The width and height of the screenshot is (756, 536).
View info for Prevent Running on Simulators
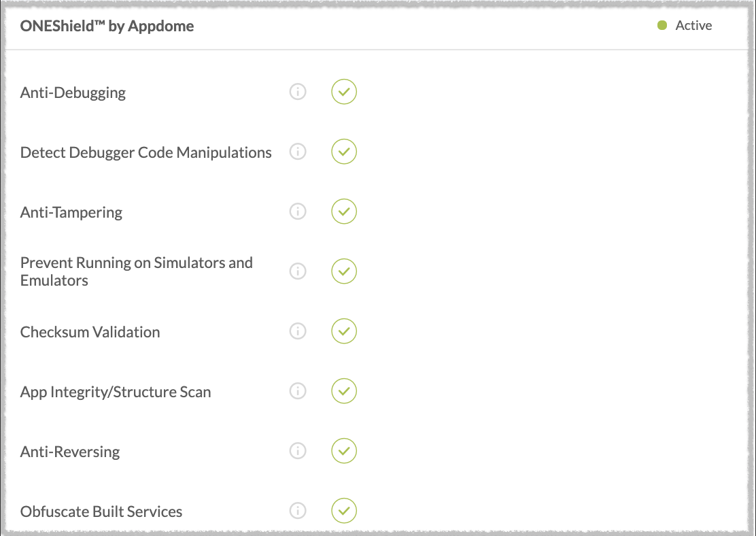pyautogui.click(x=298, y=271)
